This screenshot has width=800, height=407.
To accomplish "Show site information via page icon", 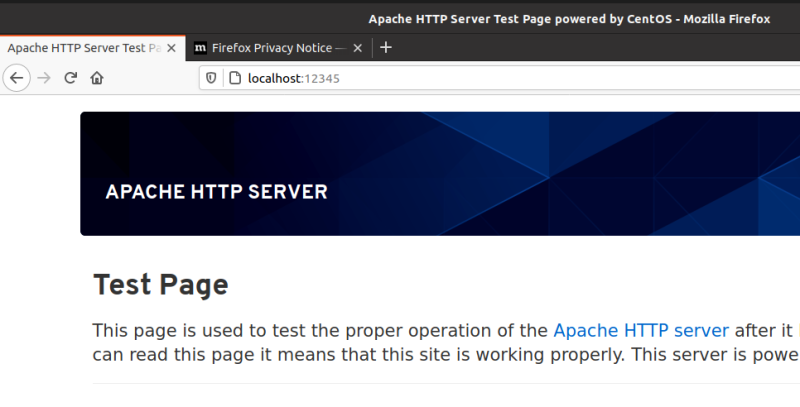I will coord(233,78).
